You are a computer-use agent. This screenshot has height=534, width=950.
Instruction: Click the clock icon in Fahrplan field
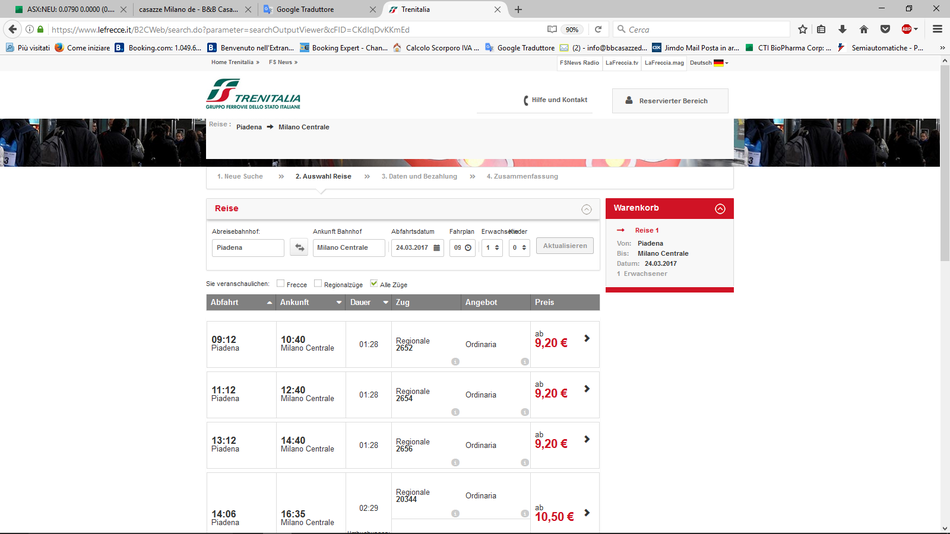click(468, 248)
